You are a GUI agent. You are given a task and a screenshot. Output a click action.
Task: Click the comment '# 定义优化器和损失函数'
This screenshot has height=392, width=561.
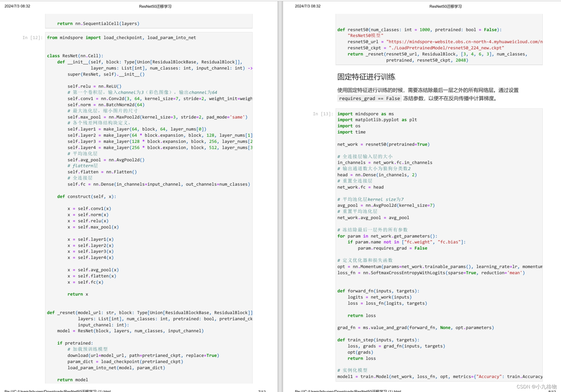tap(365, 260)
